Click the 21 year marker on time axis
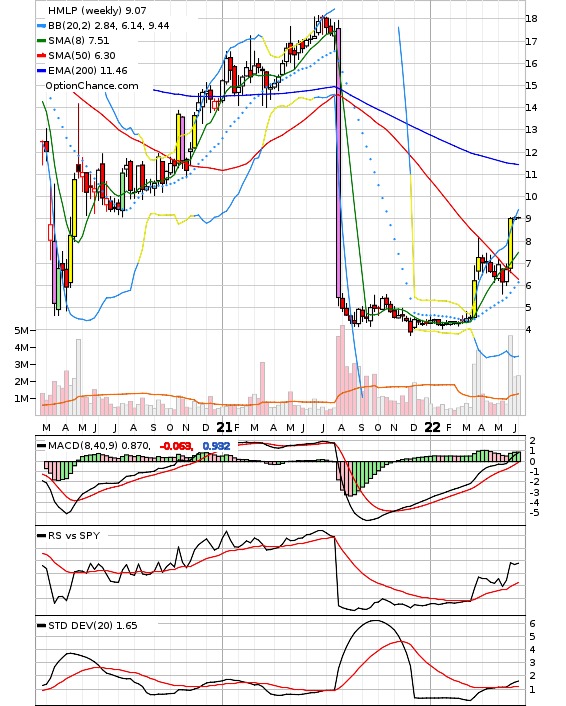The height and width of the screenshot is (706, 566). coord(224,427)
